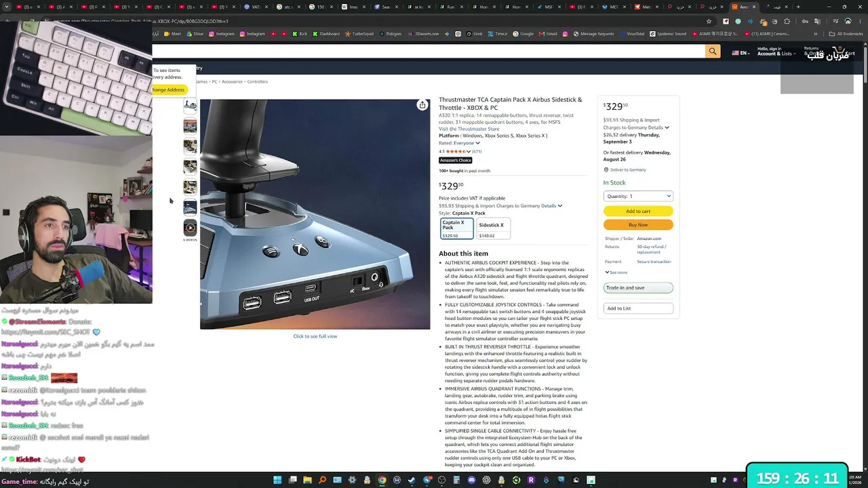Visit the Thrustmaster Store link
This screenshot has height=488, width=868.
[469, 129]
